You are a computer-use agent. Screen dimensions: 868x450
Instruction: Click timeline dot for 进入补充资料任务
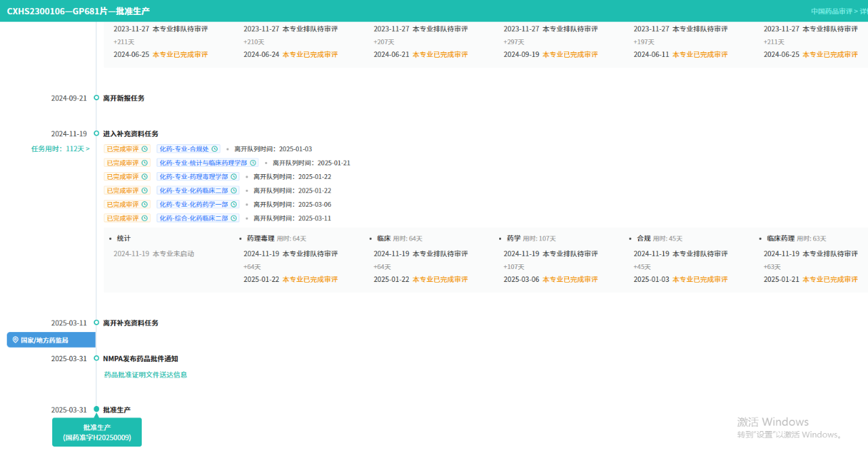(96, 134)
